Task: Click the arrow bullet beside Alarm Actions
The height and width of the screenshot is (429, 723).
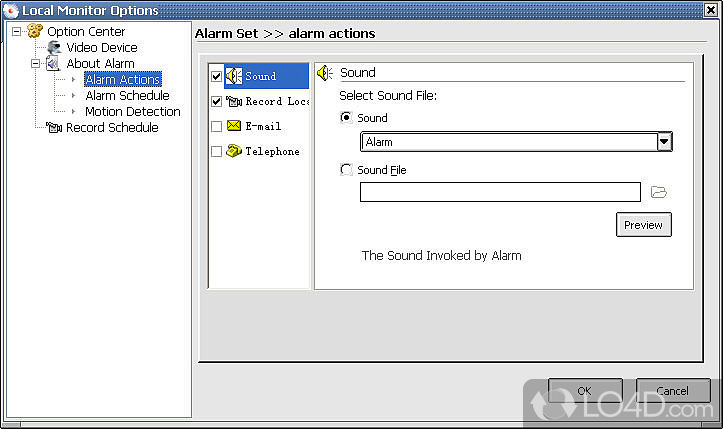Action: click(73, 79)
